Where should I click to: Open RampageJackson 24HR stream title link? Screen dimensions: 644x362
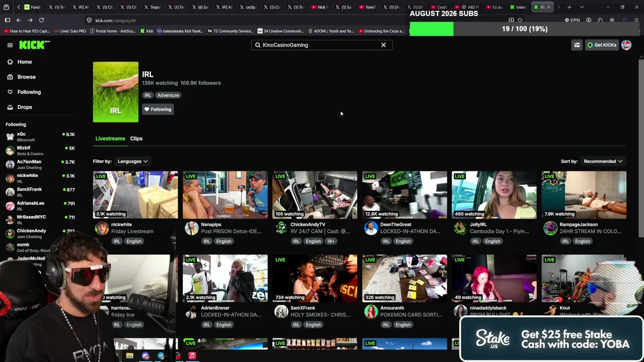(x=590, y=231)
